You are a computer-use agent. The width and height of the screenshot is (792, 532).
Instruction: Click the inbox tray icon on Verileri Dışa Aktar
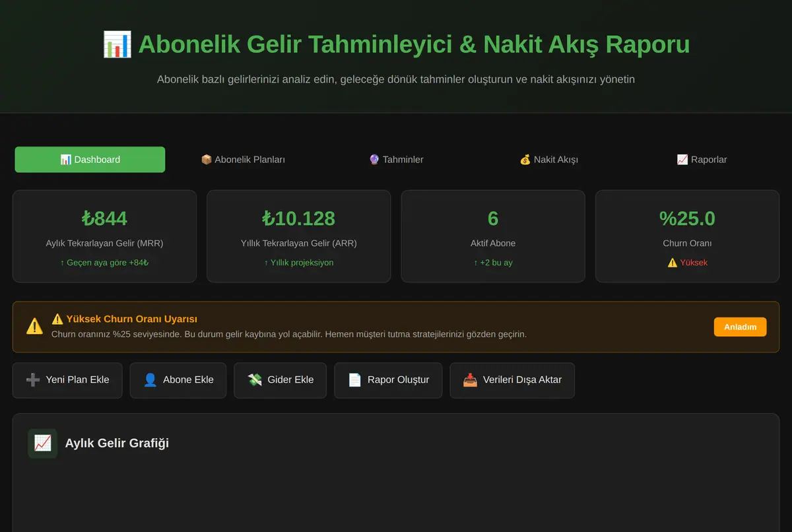[x=470, y=380]
